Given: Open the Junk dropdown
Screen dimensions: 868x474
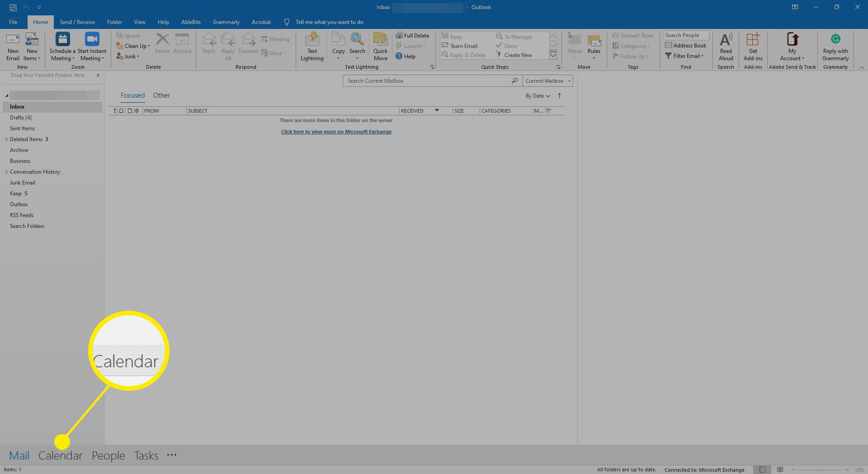Looking at the screenshot, I should [128, 56].
